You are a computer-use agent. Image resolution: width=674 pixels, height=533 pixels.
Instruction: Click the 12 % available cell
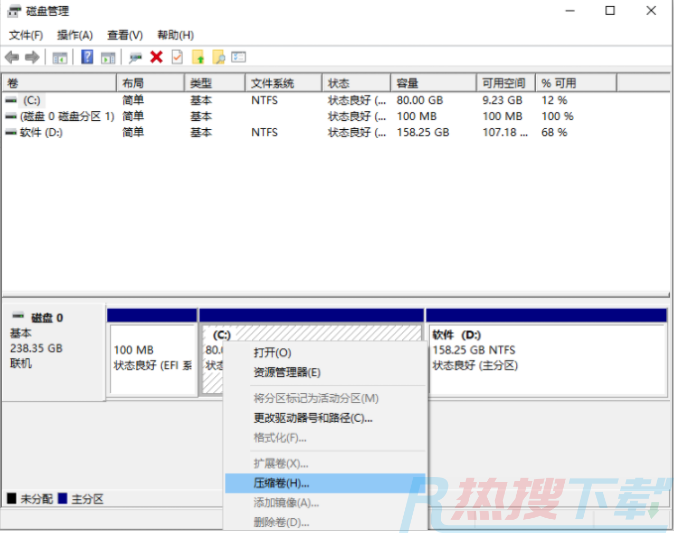[x=554, y=100]
